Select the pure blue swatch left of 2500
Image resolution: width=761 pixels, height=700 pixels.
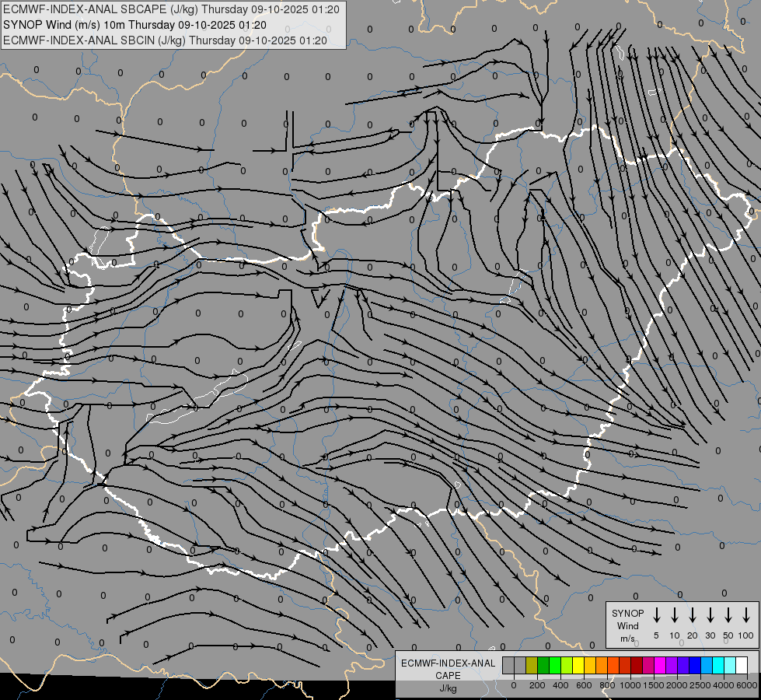click(695, 666)
